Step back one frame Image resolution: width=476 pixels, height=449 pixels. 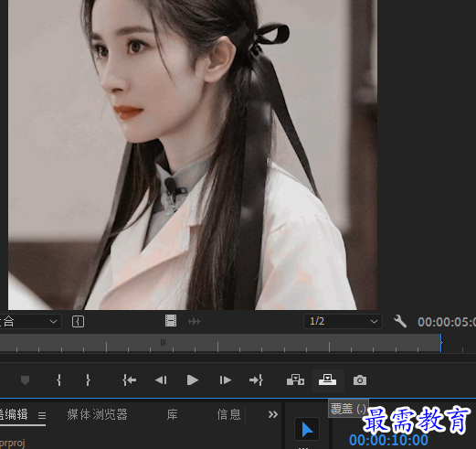pos(161,380)
